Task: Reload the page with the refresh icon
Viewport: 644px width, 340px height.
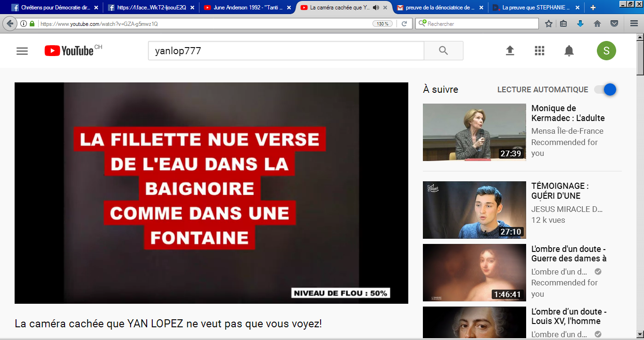Action: [x=404, y=24]
